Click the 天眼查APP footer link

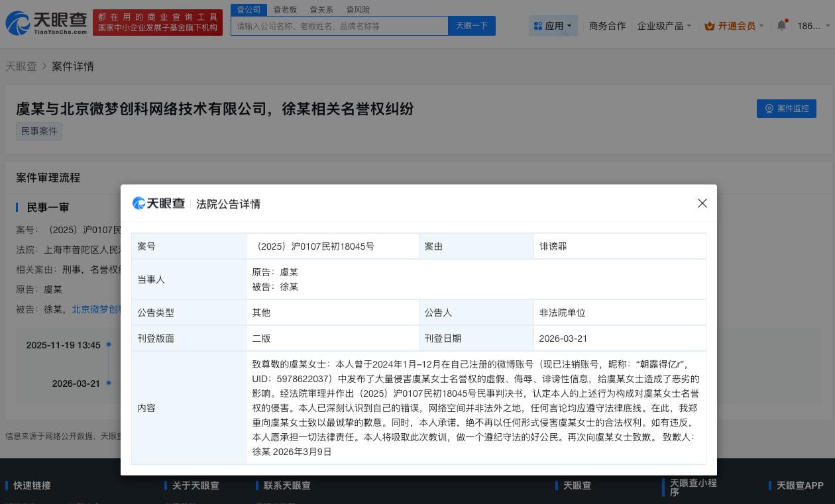pyautogui.click(x=800, y=485)
